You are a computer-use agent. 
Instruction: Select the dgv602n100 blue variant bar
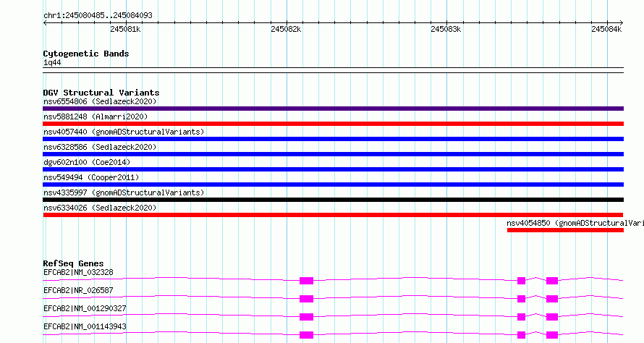(x=333, y=169)
